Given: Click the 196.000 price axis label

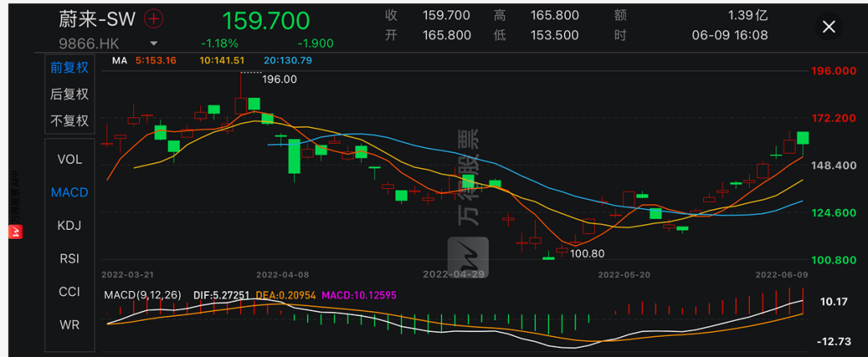Looking at the screenshot, I should click(833, 71).
